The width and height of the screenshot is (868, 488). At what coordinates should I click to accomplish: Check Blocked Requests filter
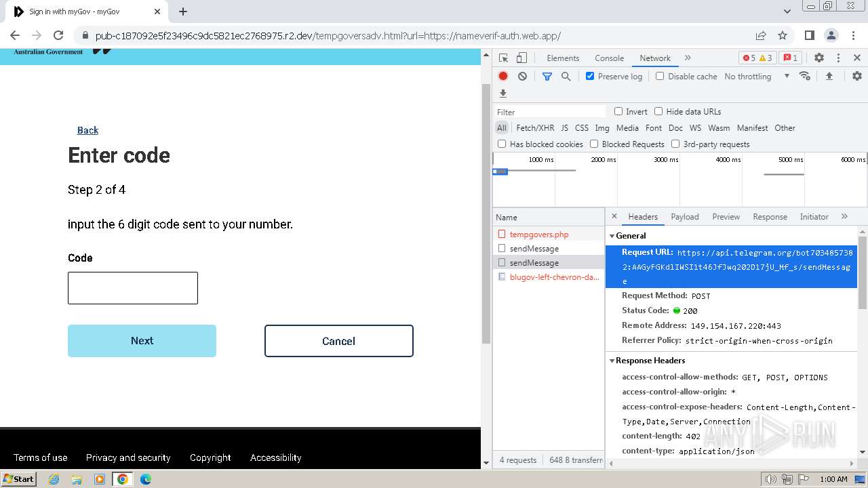594,144
